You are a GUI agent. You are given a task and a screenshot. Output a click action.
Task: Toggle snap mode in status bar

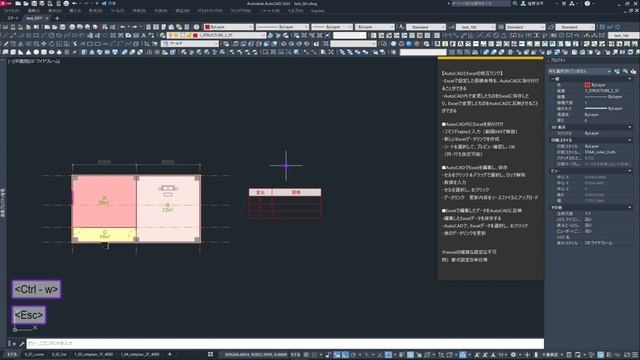[314, 355]
